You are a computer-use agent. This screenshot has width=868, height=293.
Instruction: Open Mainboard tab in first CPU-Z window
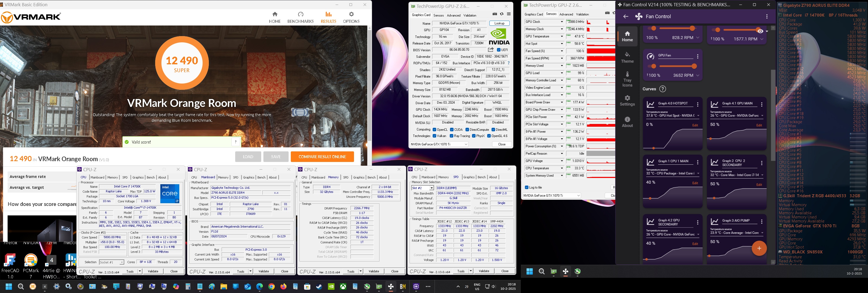97,178
